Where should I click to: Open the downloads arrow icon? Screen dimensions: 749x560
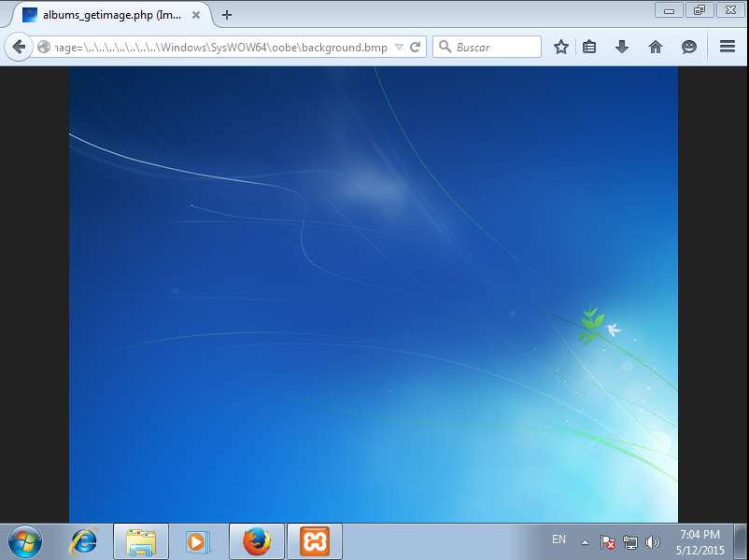[621, 47]
